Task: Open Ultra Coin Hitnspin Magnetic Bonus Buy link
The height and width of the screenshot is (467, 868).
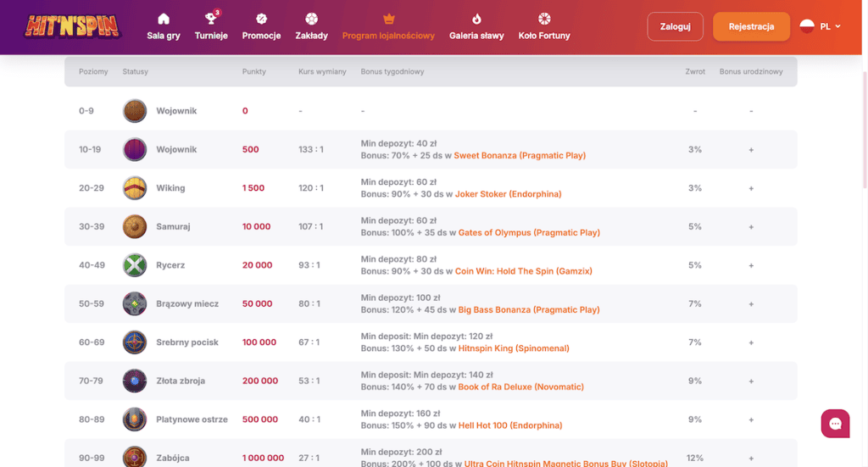Action: [x=565, y=463]
